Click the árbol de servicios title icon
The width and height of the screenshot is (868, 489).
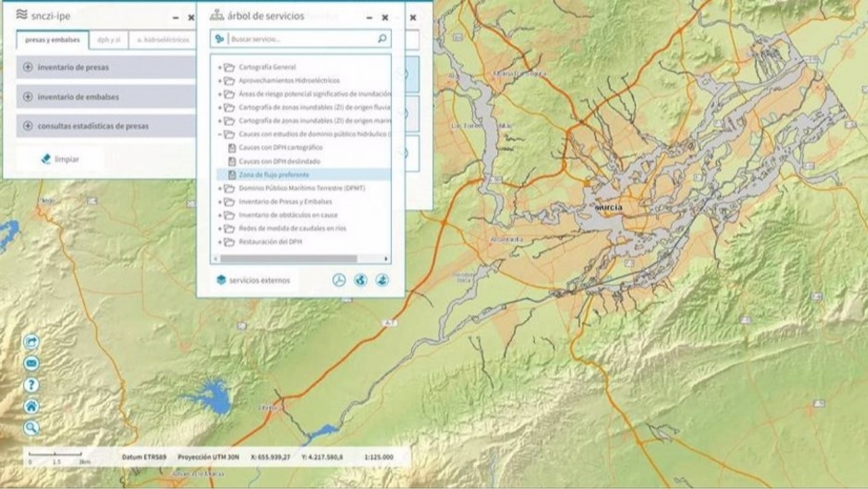pyautogui.click(x=217, y=16)
